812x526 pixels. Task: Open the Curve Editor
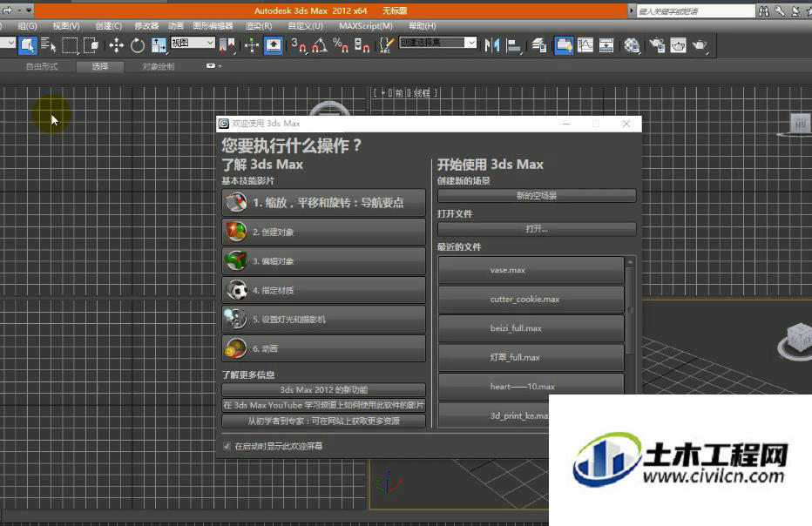pos(585,45)
